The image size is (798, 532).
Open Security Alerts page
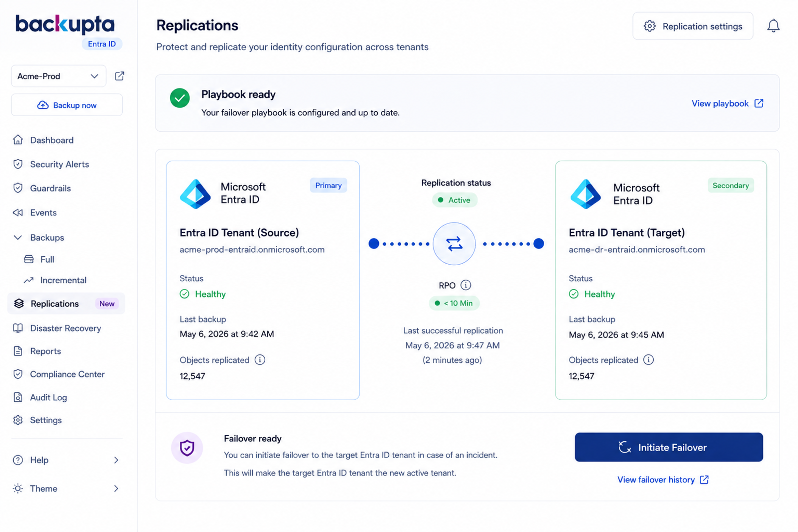pos(60,164)
